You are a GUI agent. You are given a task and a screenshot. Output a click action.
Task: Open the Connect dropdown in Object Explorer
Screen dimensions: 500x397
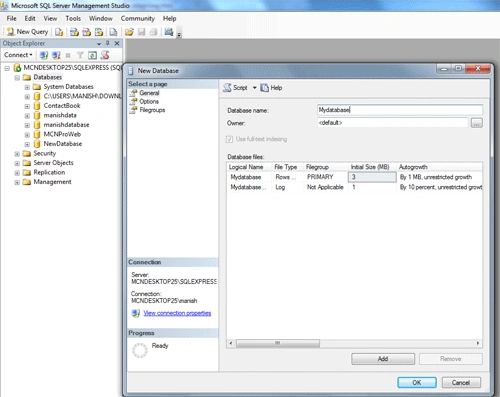click(18, 55)
